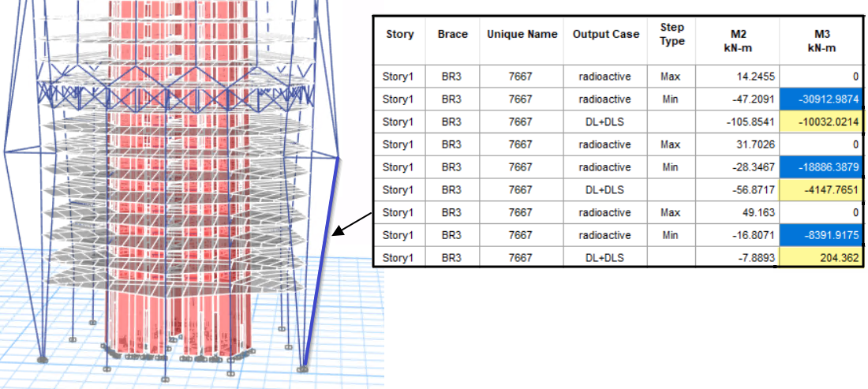Viewport: 868px width, 389px height.
Task: Click the Output Case column header
Action: point(604,35)
